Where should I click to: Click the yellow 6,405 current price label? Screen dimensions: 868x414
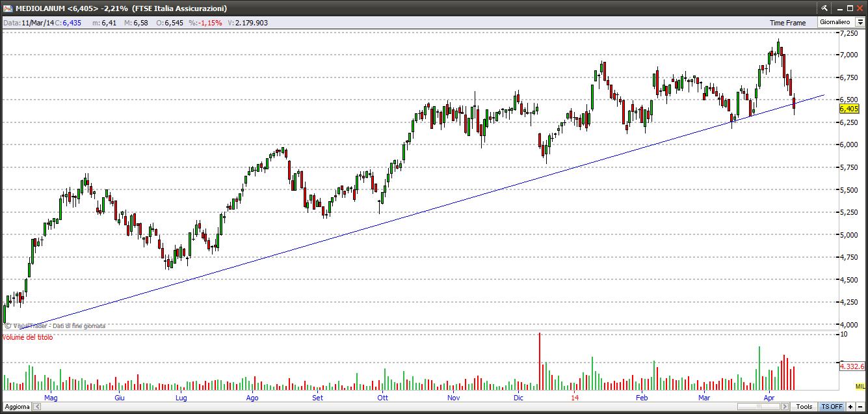tap(849, 109)
